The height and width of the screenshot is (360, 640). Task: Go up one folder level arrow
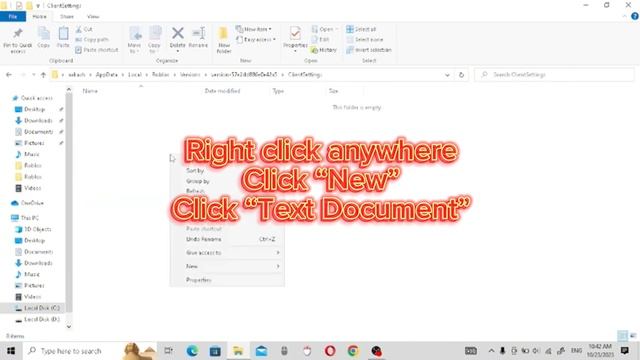[x=43, y=75]
